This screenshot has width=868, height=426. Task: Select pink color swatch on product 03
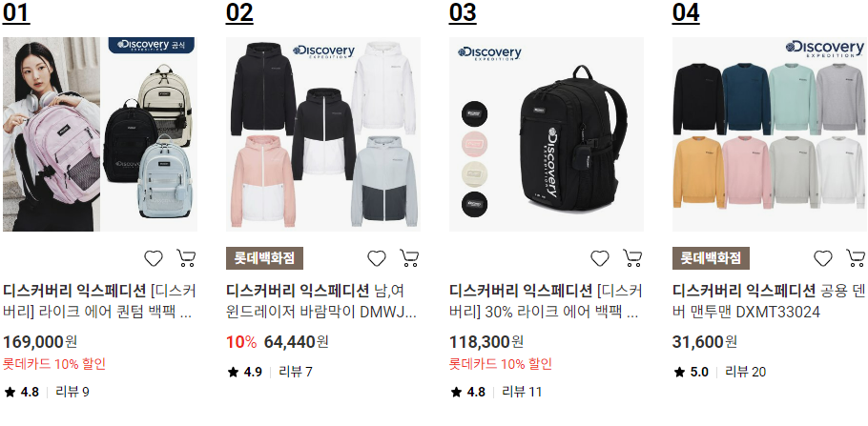point(474,145)
